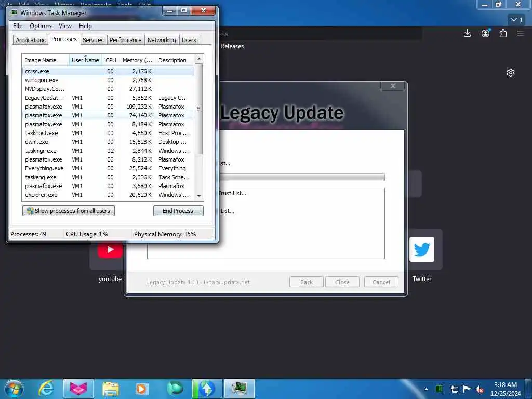Select plasmafox.exe using 74,140 K
This screenshot has width=532, height=399.
(108, 115)
